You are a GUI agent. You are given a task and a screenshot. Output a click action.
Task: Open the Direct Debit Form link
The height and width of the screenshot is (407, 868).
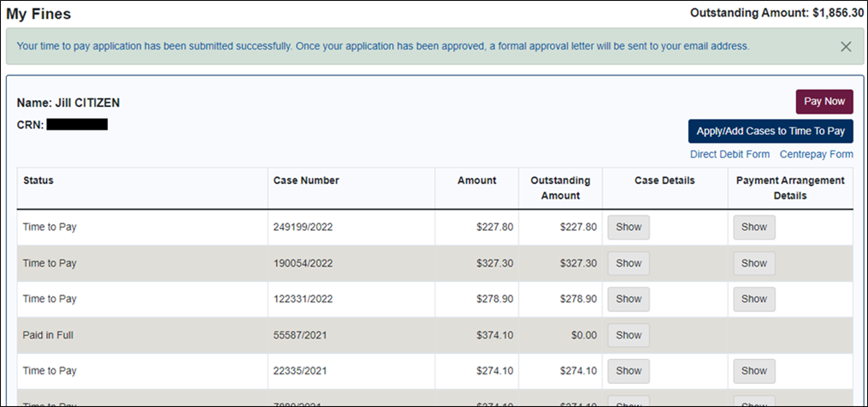click(x=729, y=155)
